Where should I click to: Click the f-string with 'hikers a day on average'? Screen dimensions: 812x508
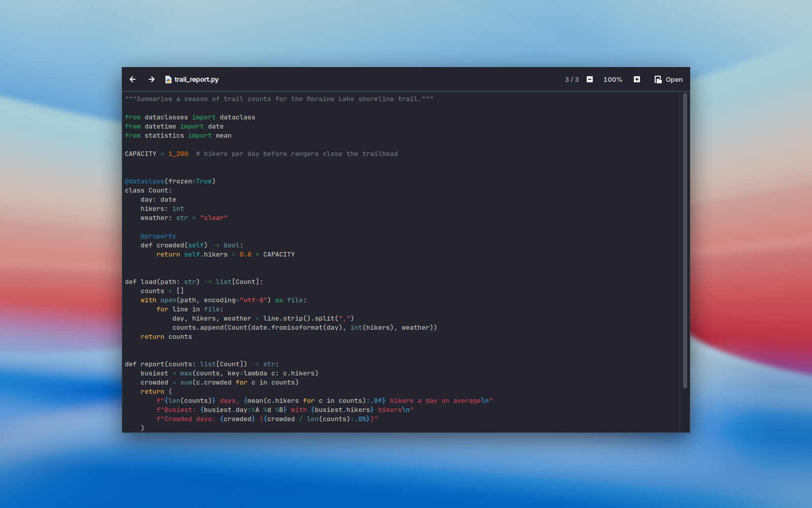(324, 401)
